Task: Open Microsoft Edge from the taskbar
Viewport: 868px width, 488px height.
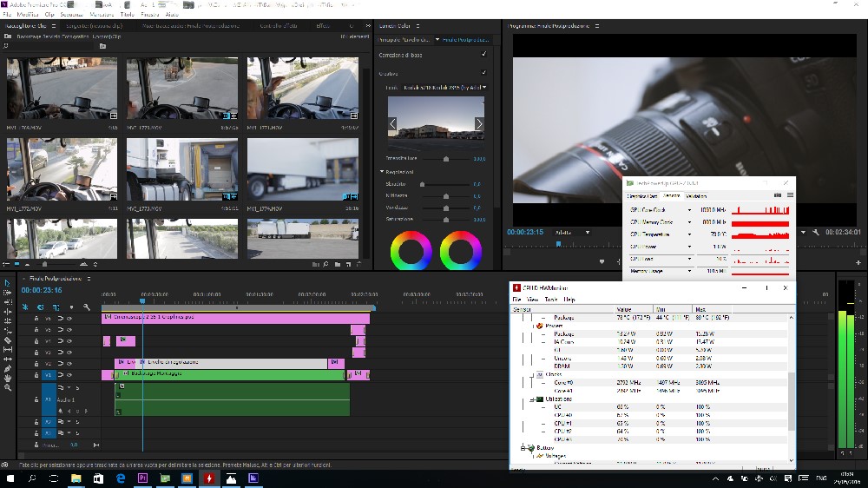Action: coord(121,478)
